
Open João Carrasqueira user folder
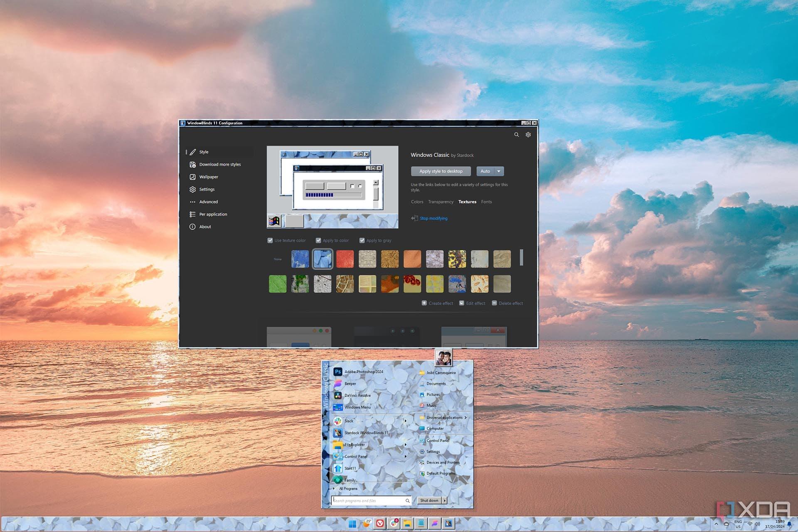(441, 373)
